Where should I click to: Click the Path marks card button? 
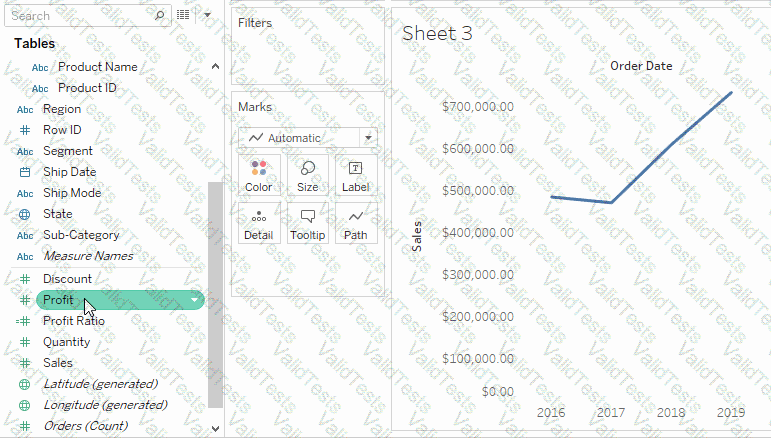pyautogui.click(x=355, y=223)
